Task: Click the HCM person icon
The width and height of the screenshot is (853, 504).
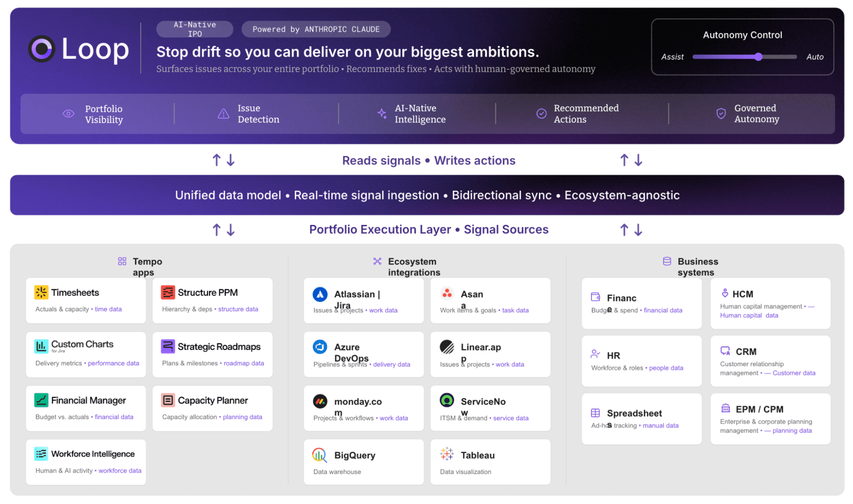Action: (x=725, y=293)
